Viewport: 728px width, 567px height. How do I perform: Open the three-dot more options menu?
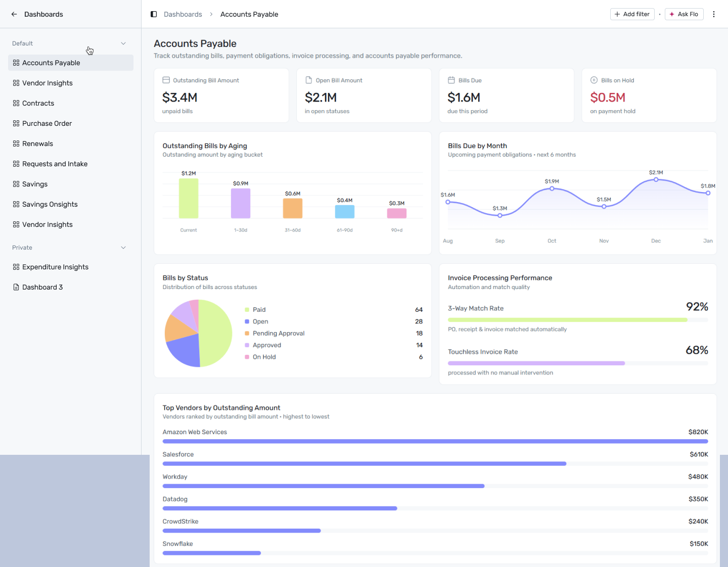click(714, 14)
